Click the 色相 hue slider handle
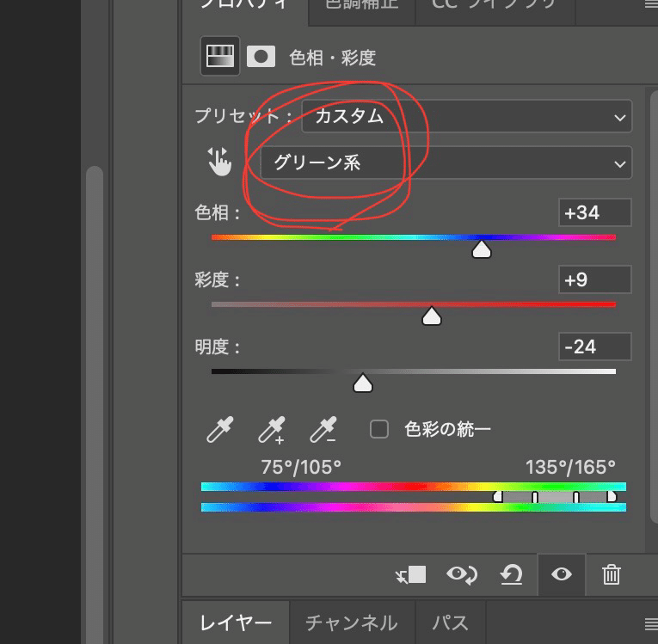 482,249
